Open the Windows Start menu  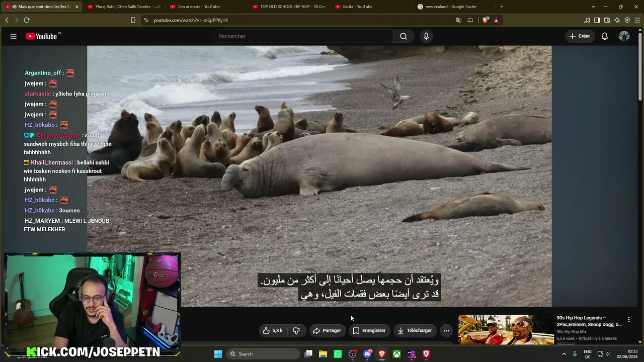tap(218, 354)
